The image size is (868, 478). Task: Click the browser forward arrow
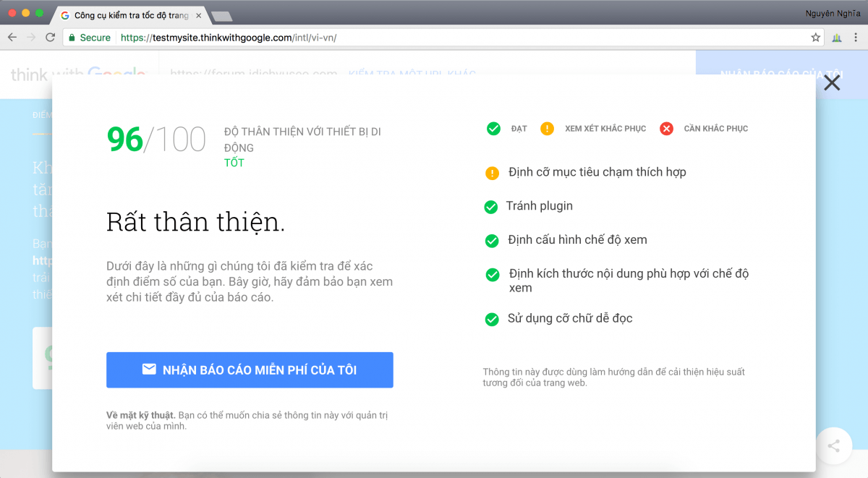coord(31,38)
